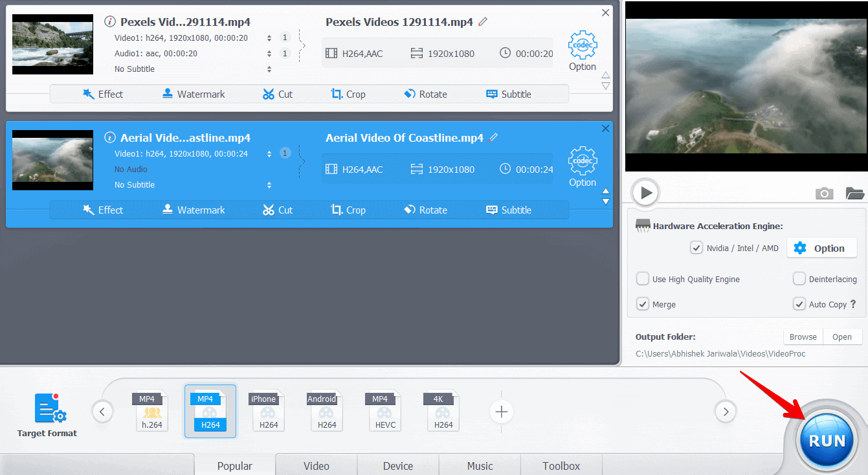The width and height of the screenshot is (868, 475).
Task: Click output path C:\Users\Abhishek Jariwala\Videos\VideoProc
Action: (x=720, y=353)
